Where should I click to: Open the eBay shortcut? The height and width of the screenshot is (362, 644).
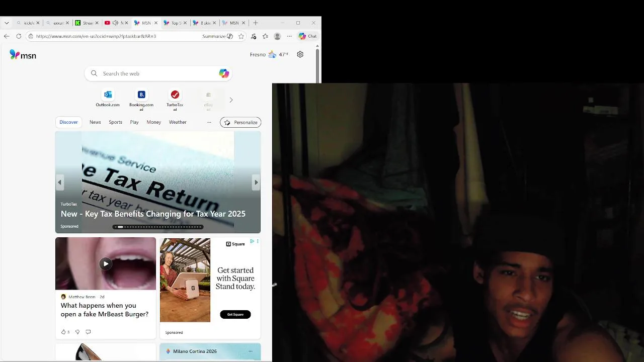[208, 100]
